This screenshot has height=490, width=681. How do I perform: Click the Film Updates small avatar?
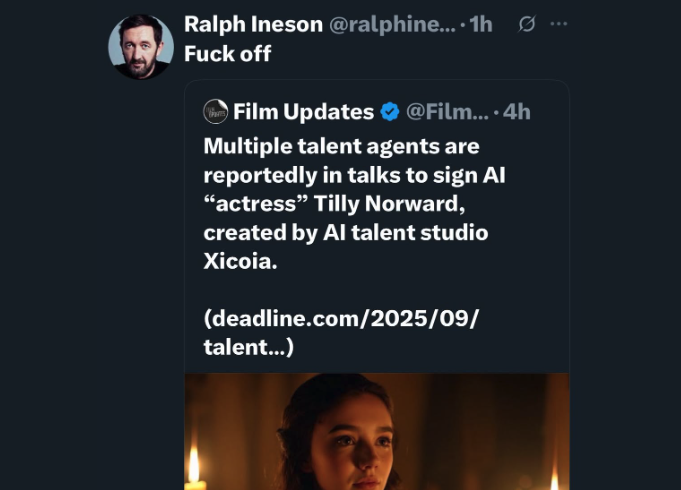tap(214, 111)
